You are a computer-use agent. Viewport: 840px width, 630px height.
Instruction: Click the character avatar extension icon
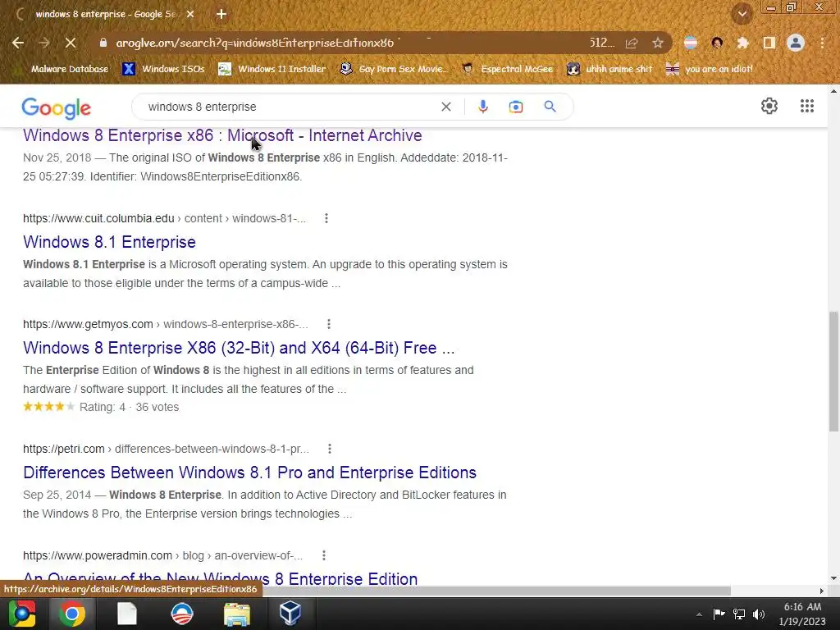click(x=717, y=43)
